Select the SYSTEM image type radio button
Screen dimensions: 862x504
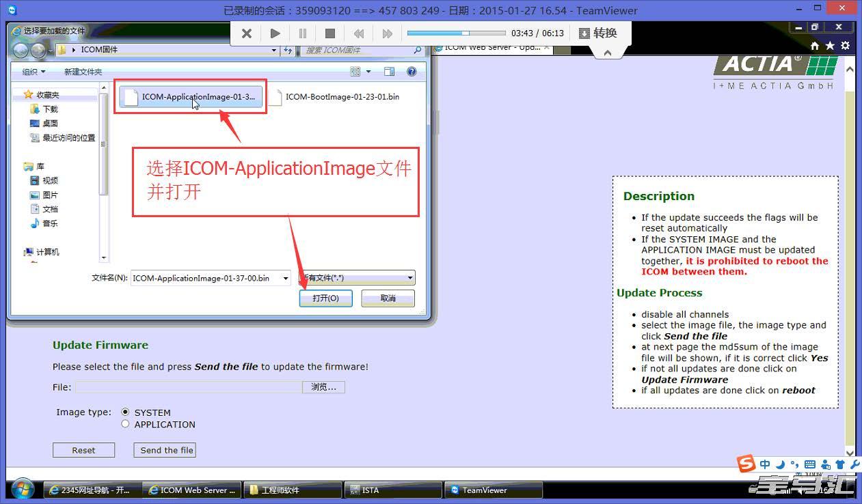(x=125, y=412)
